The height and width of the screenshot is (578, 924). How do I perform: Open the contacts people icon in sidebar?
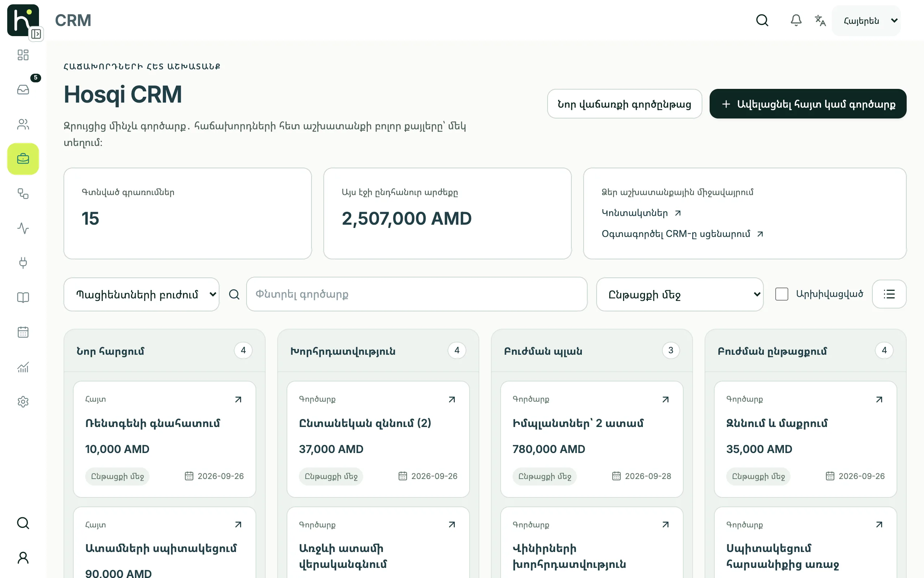23,124
